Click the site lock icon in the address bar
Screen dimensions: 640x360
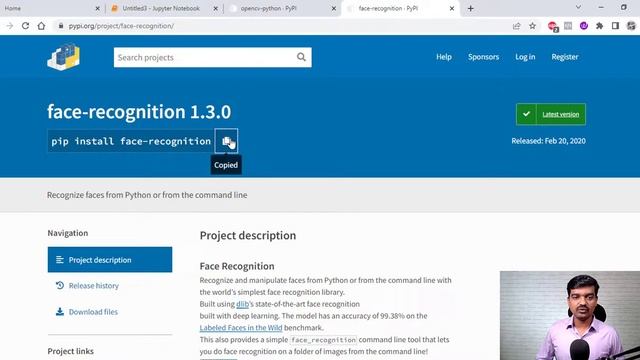tap(61, 26)
